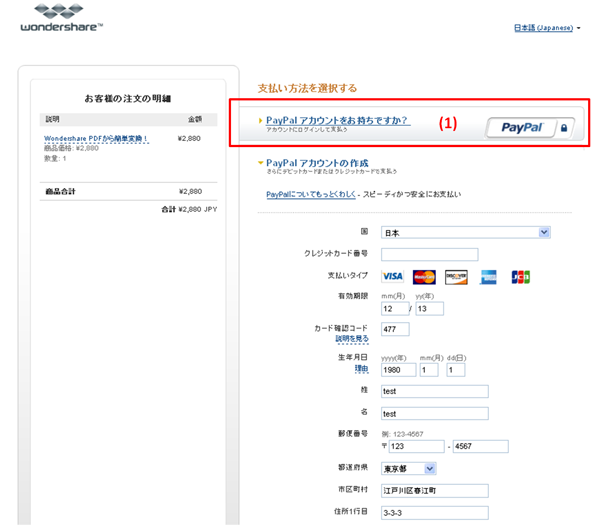Viewport: 600px width, 525px height.
Task: Click the 理由 link beside 生年月日
Action: coord(361,368)
